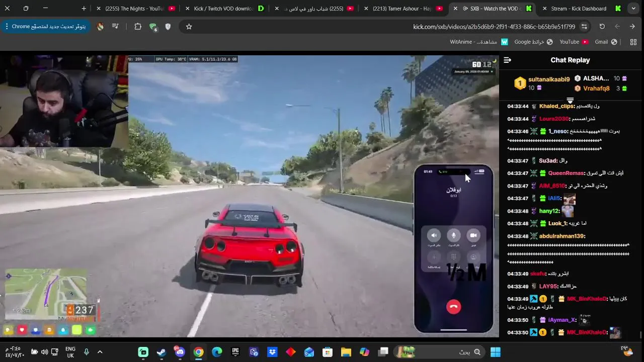Open the Chrome media controls icon
The height and width of the screenshot is (362, 644).
point(115,27)
